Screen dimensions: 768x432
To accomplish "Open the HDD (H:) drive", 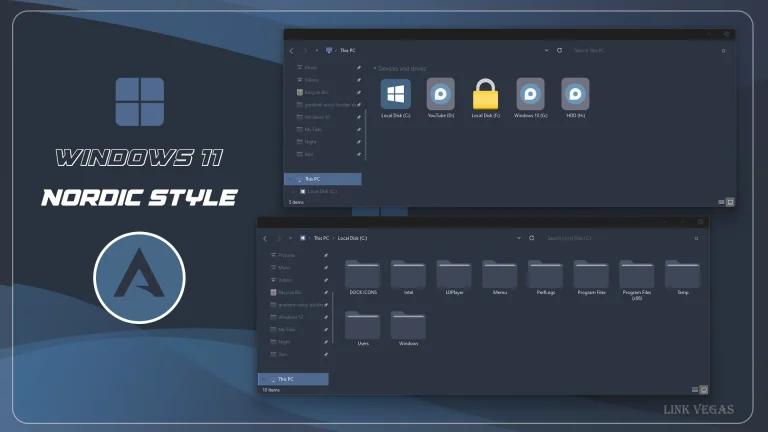I will pyautogui.click(x=576, y=98).
